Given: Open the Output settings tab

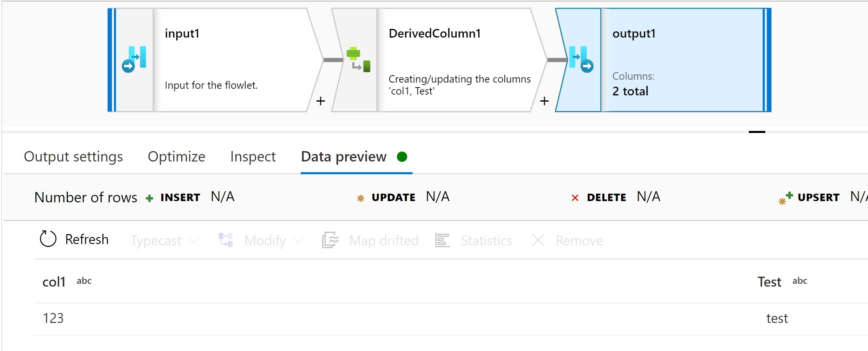Looking at the screenshot, I should click(73, 157).
